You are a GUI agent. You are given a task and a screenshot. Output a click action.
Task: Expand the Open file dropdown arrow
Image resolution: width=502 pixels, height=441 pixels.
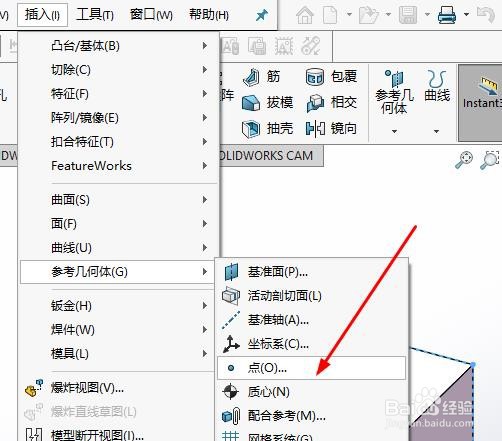coord(388,14)
